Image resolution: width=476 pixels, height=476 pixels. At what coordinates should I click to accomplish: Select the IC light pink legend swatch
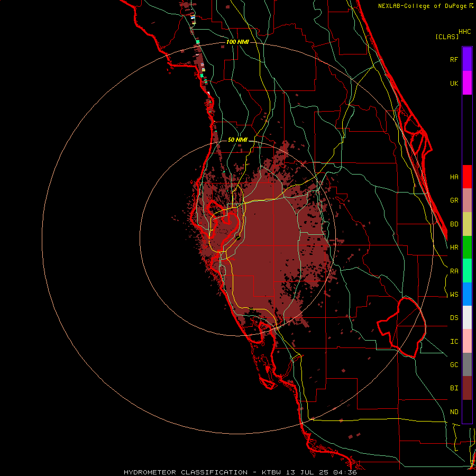pos(467,341)
